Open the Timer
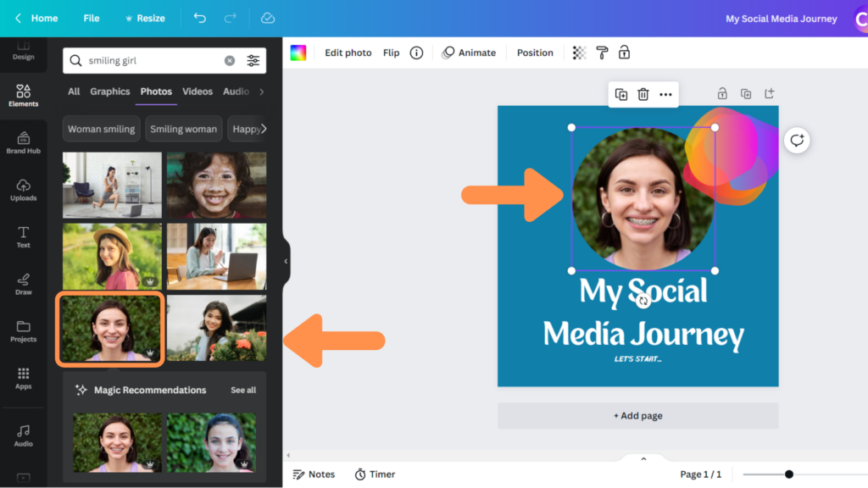The image size is (868, 488). coord(376,474)
